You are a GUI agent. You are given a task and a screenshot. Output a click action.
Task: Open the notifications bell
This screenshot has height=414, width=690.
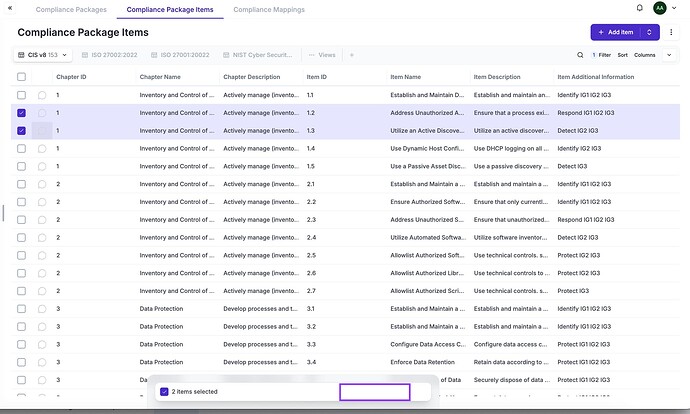point(639,9)
